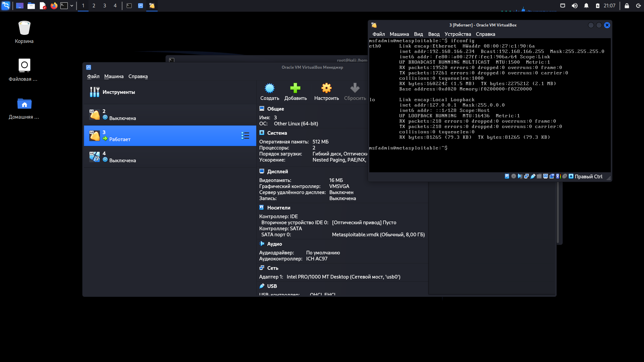This screenshot has width=644, height=362.
Task: Open the notifications bell icon
Action: click(586, 6)
